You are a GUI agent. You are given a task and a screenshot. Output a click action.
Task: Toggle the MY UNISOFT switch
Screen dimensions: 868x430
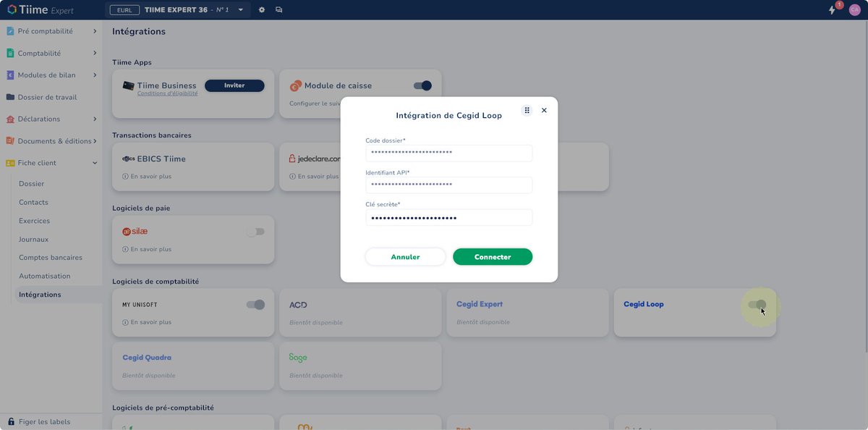coord(255,305)
